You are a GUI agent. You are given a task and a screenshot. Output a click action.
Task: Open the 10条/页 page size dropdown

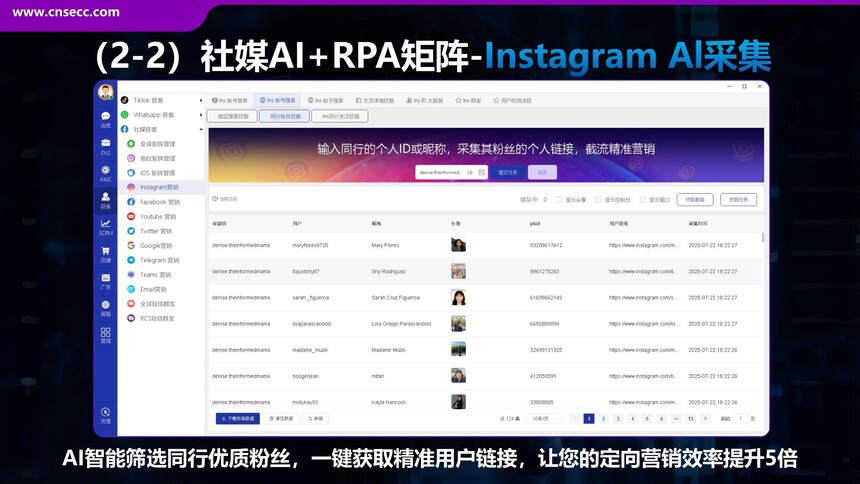(543, 419)
